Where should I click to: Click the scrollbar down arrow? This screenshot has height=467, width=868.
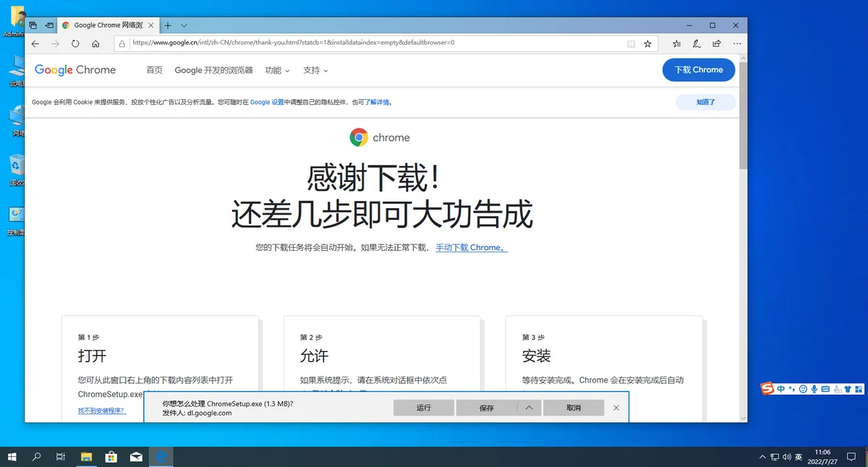[x=743, y=418]
